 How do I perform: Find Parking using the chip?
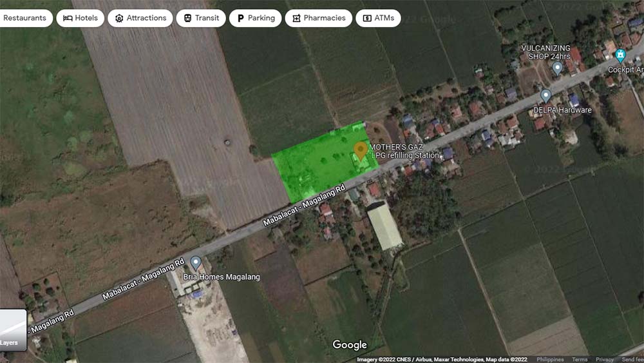(255, 18)
